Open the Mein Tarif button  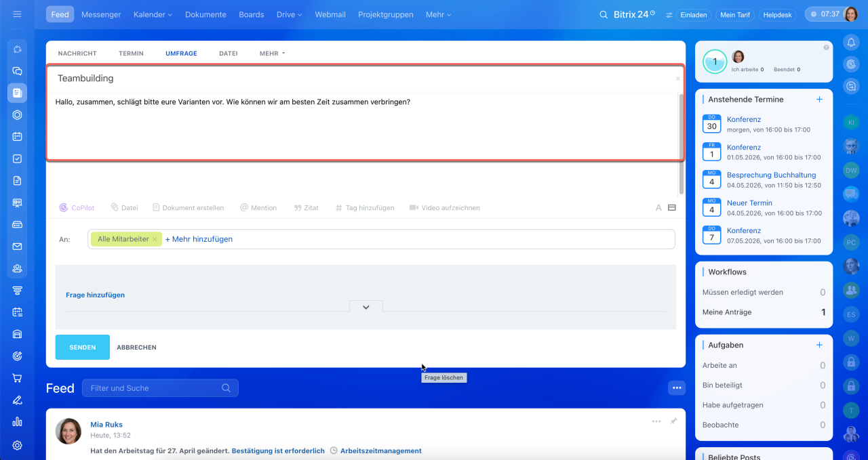coord(736,14)
